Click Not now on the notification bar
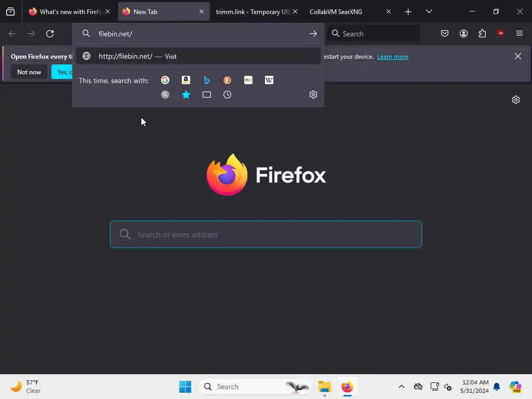Screen dimensions: 532x399 click(x=29, y=72)
